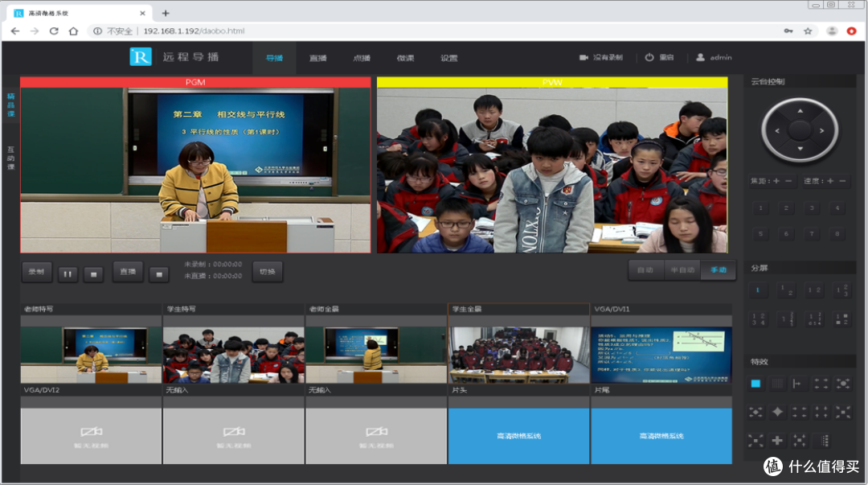
Task: Recall PTZ preset position 1
Action: pyautogui.click(x=760, y=208)
